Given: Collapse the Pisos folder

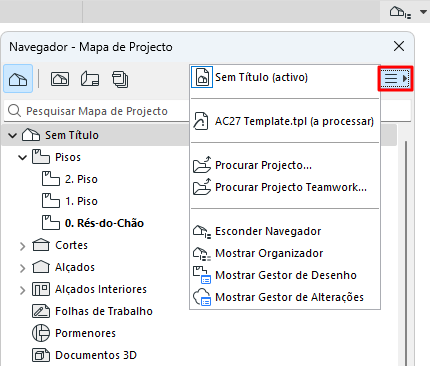Looking at the screenshot, I should pyautogui.click(x=22, y=157).
